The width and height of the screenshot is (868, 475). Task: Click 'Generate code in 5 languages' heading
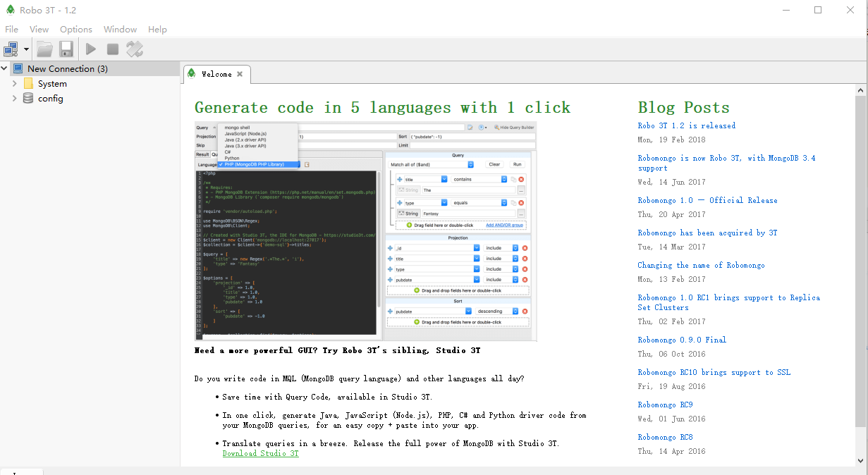[x=382, y=107]
